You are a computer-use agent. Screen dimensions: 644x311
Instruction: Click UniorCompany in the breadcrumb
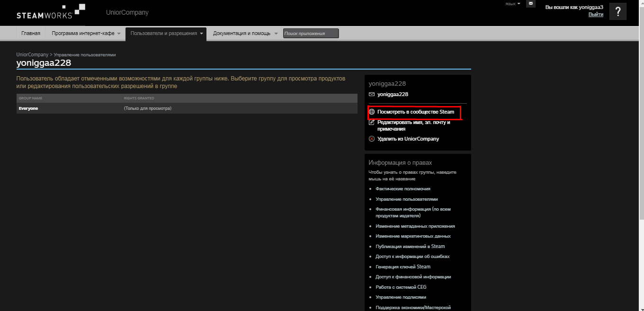32,55
